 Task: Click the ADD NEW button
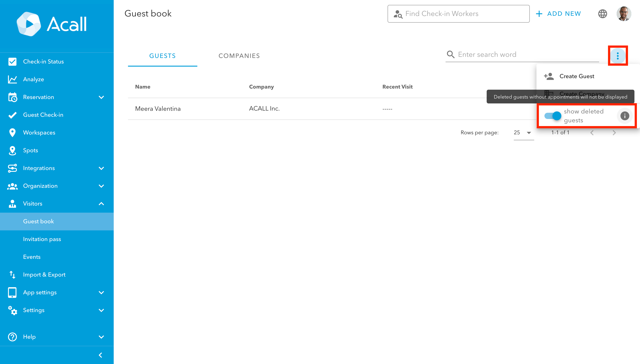pyautogui.click(x=558, y=14)
